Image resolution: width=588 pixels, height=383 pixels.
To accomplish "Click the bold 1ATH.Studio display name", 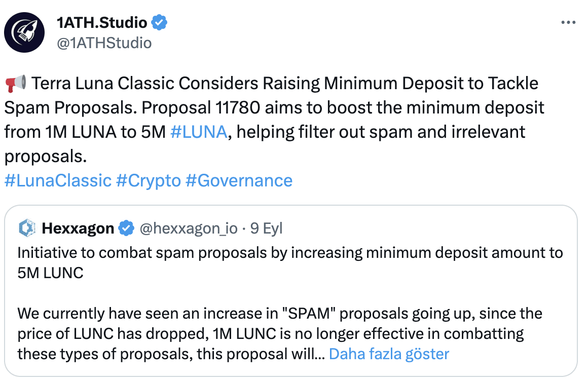I will pos(102,22).
